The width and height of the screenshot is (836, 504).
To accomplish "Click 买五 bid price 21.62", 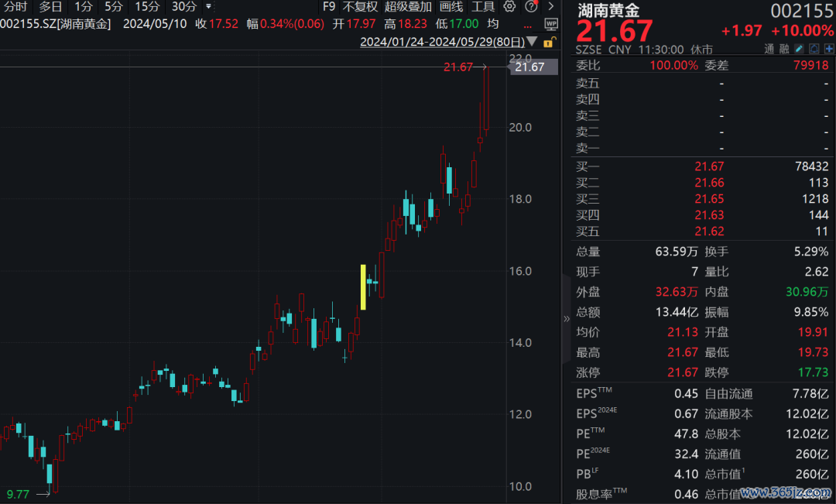I will pyautogui.click(x=709, y=231).
